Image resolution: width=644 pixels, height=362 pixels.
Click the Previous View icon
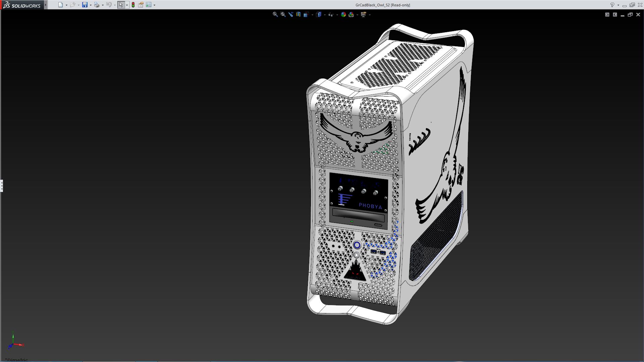pos(290,14)
